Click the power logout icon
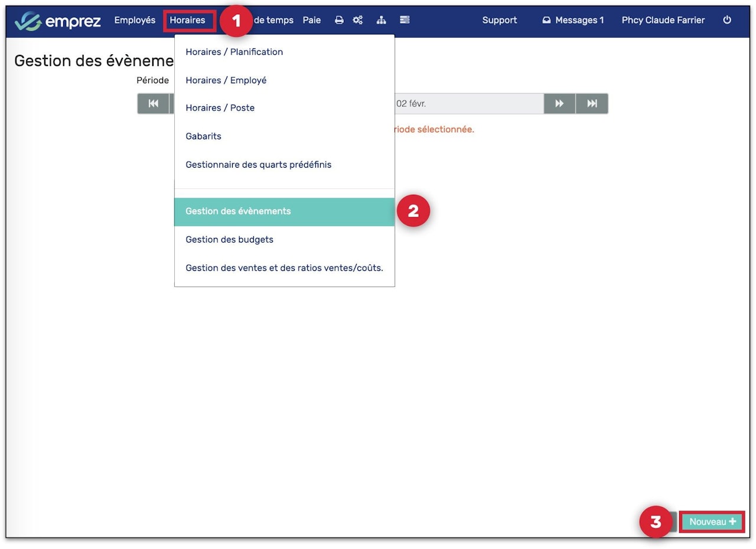This screenshot has width=756, height=549. click(x=727, y=20)
